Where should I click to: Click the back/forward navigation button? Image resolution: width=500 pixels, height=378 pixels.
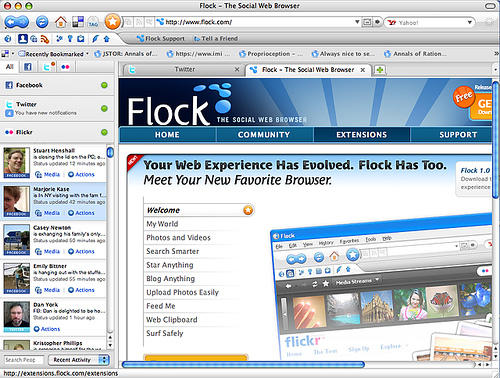click(x=17, y=22)
